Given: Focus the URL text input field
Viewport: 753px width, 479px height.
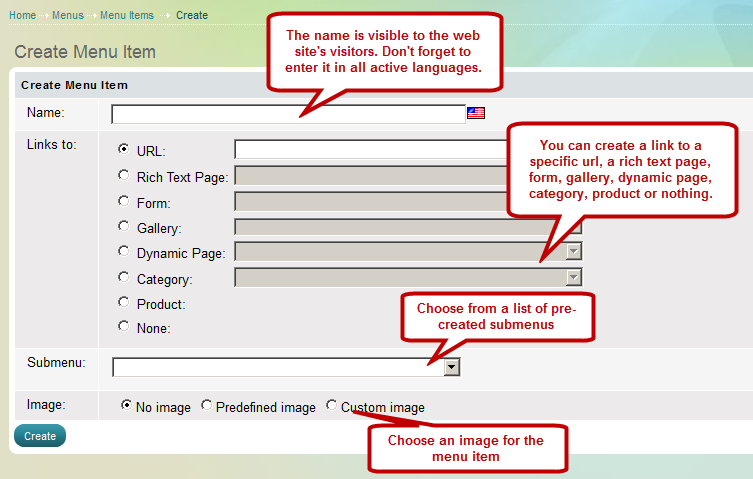Looking at the screenshot, I should coord(370,150).
